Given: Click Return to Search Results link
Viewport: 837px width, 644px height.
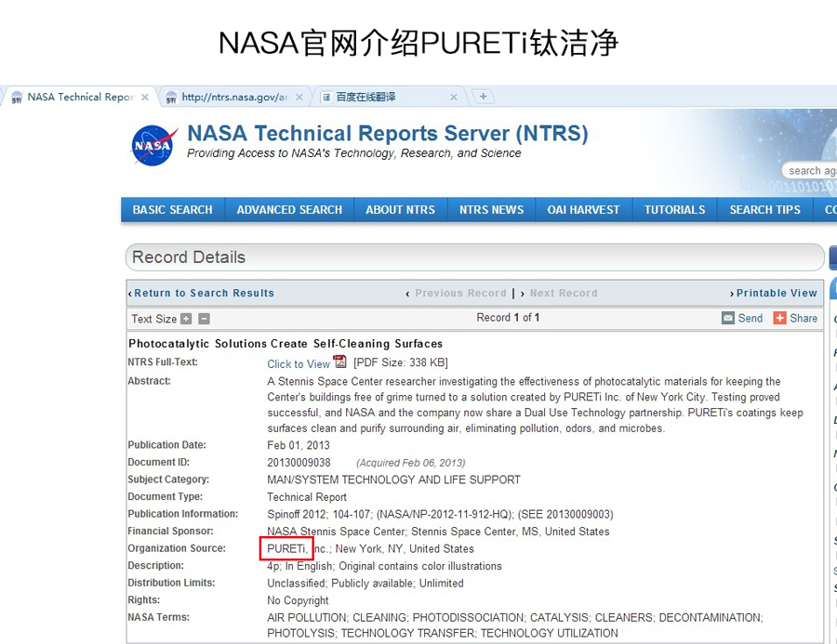Looking at the screenshot, I should pyautogui.click(x=204, y=293).
